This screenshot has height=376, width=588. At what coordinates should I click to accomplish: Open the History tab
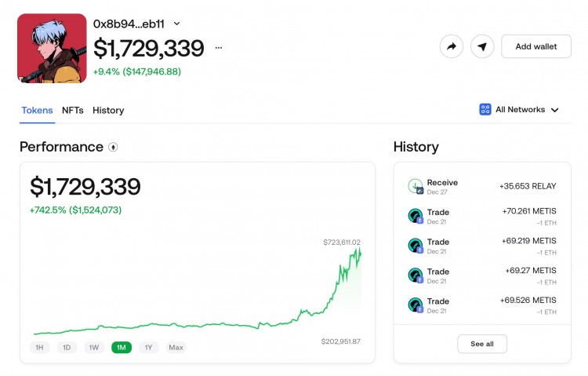108,111
